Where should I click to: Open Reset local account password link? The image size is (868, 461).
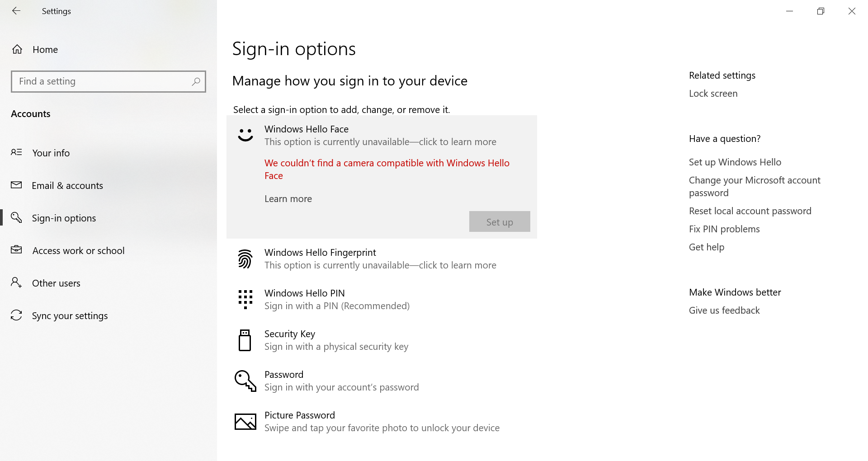coord(750,211)
